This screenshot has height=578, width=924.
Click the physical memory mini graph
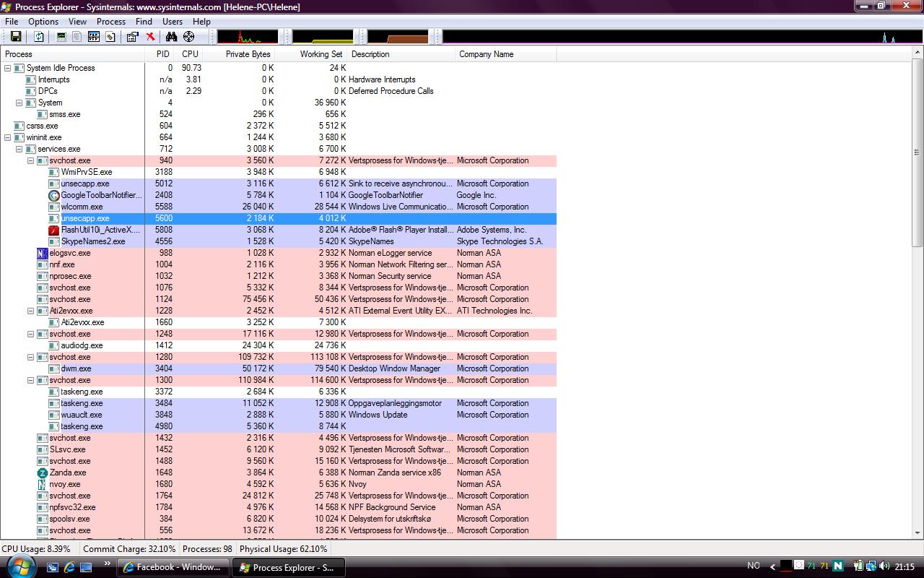point(398,37)
